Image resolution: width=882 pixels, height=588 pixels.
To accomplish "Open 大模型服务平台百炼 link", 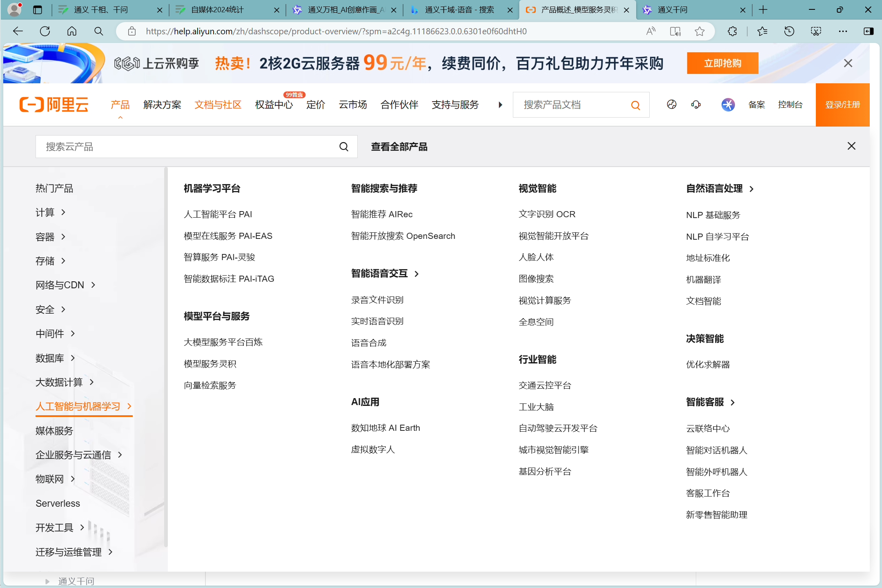I will [223, 342].
